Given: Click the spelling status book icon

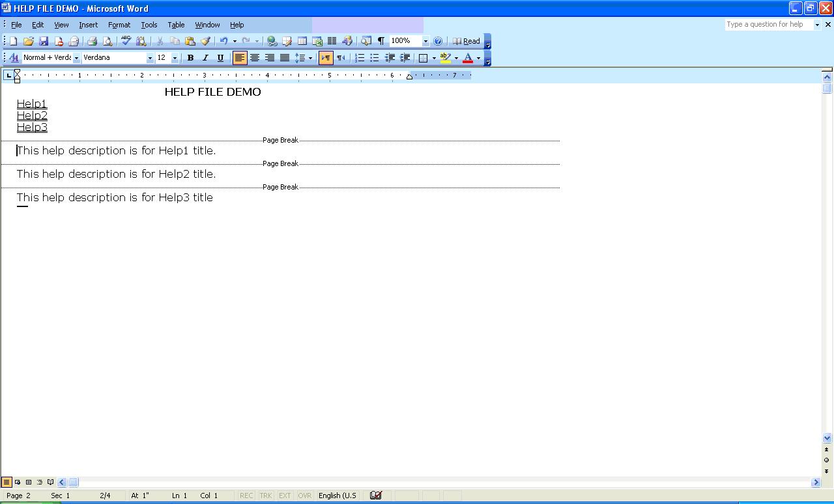Looking at the screenshot, I should click(x=375, y=496).
